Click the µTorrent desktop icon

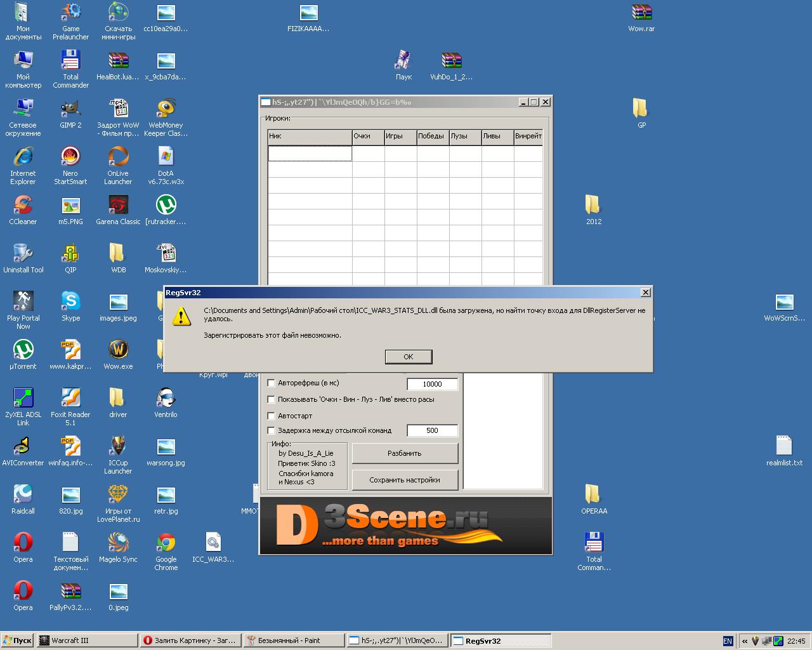[23, 355]
